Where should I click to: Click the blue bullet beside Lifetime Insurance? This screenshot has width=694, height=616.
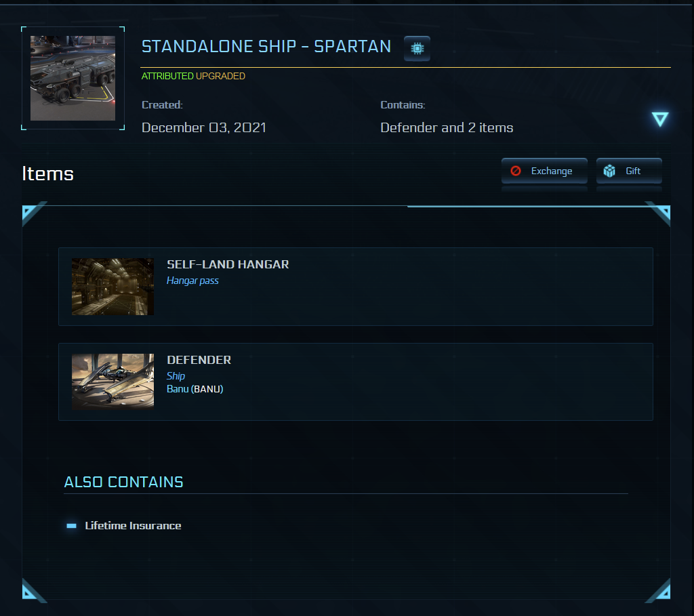pyautogui.click(x=72, y=526)
